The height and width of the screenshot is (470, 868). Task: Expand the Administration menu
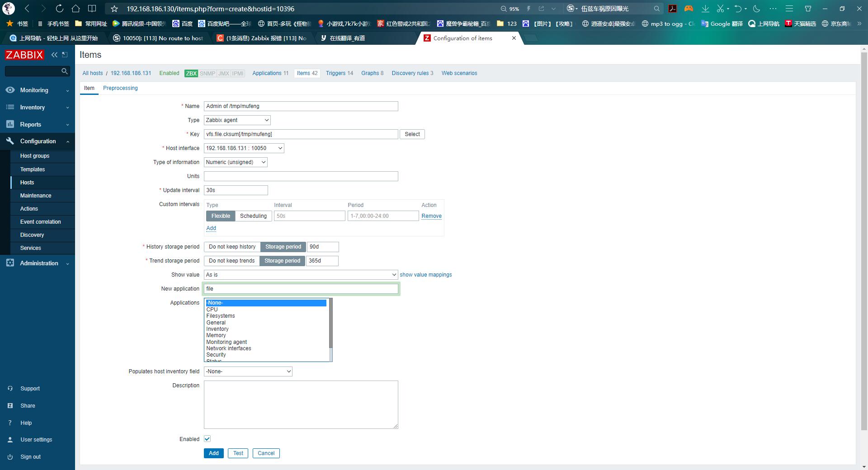[38, 263]
